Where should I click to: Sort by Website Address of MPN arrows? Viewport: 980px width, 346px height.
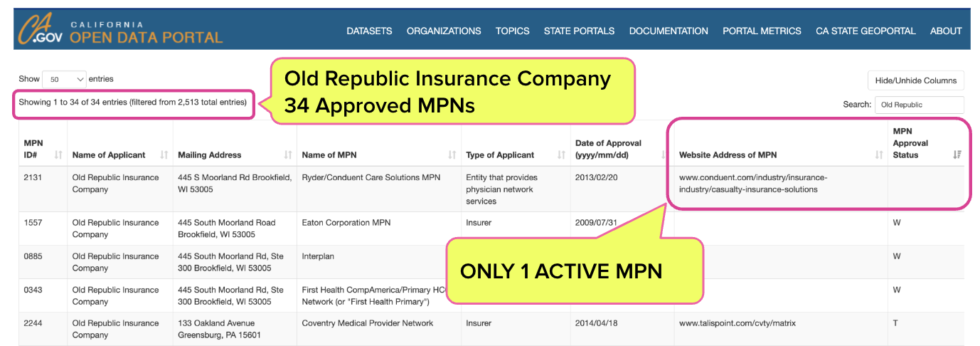point(879,154)
